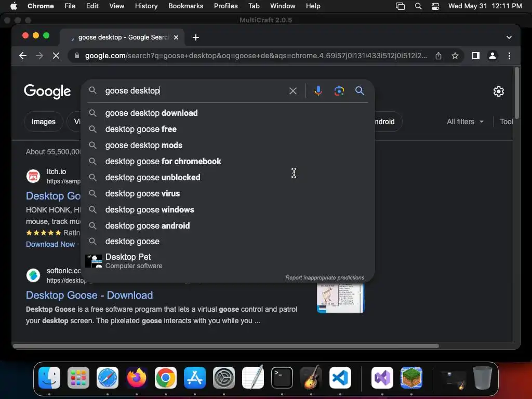This screenshot has width=532, height=399.
Task: Open MultiCraft grass block icon in Dock
Action: point(411,378)
